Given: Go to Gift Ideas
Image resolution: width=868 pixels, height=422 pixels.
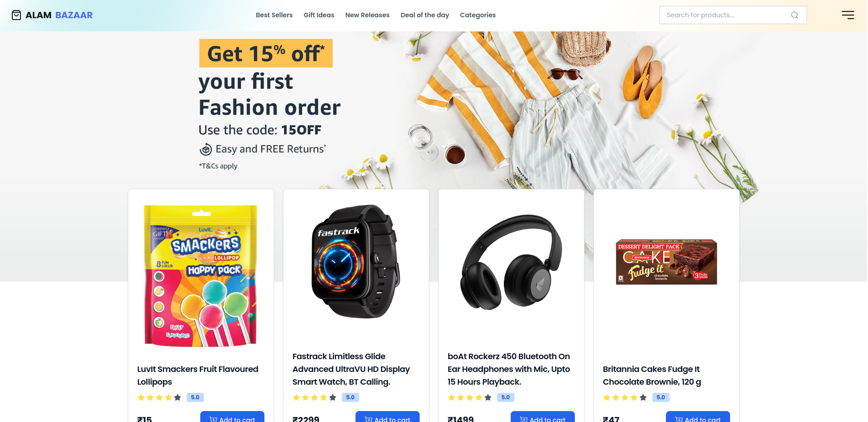Looking at the screenshot, I should (319, 15).
